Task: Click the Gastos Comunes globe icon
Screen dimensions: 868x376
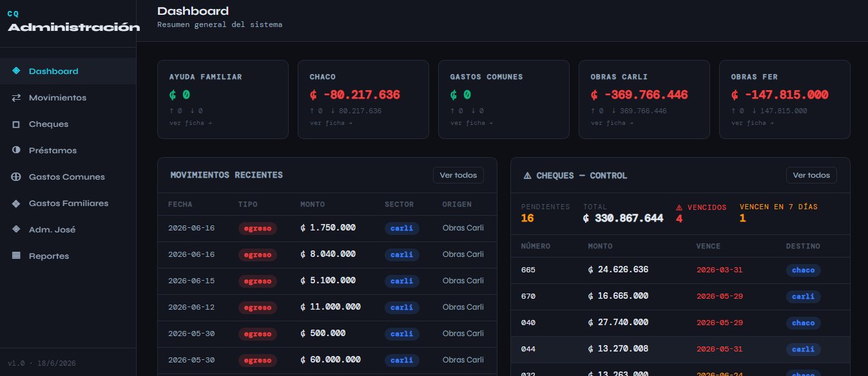Action: (16, 177)
